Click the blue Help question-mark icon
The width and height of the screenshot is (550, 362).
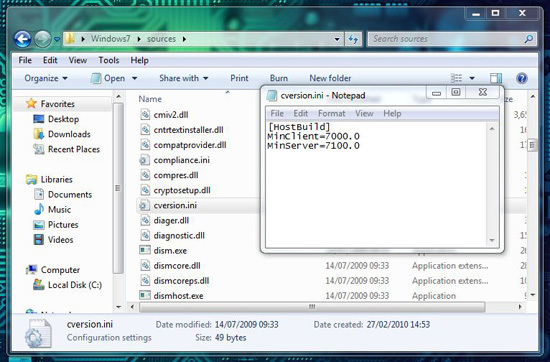click(522, 78)
